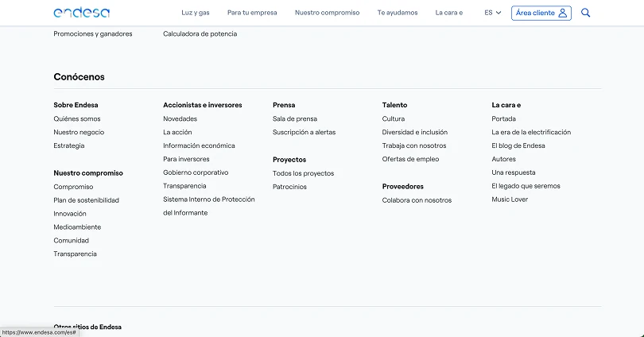644x337 pixels.
Task: Open El blog de Endesa
Action: [x=518, y=145]
